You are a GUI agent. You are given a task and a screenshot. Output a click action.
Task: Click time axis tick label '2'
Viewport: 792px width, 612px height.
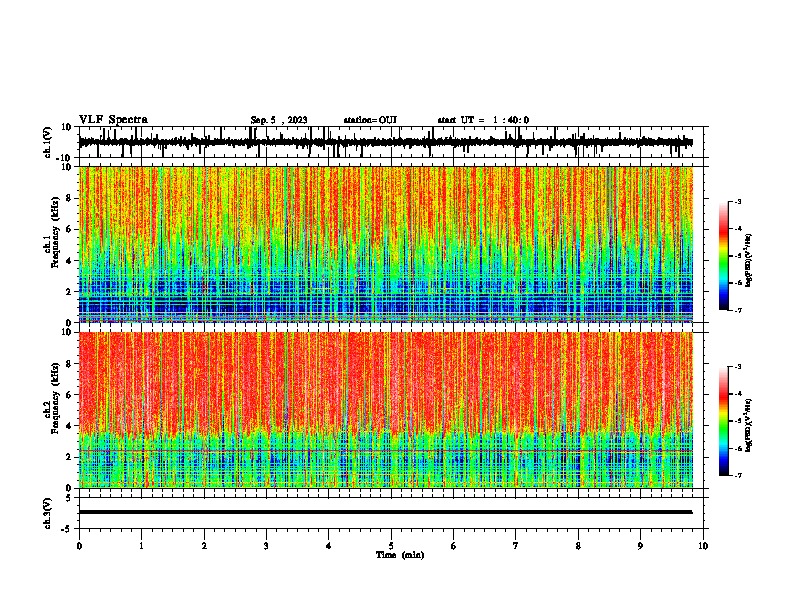coord(204,546)
